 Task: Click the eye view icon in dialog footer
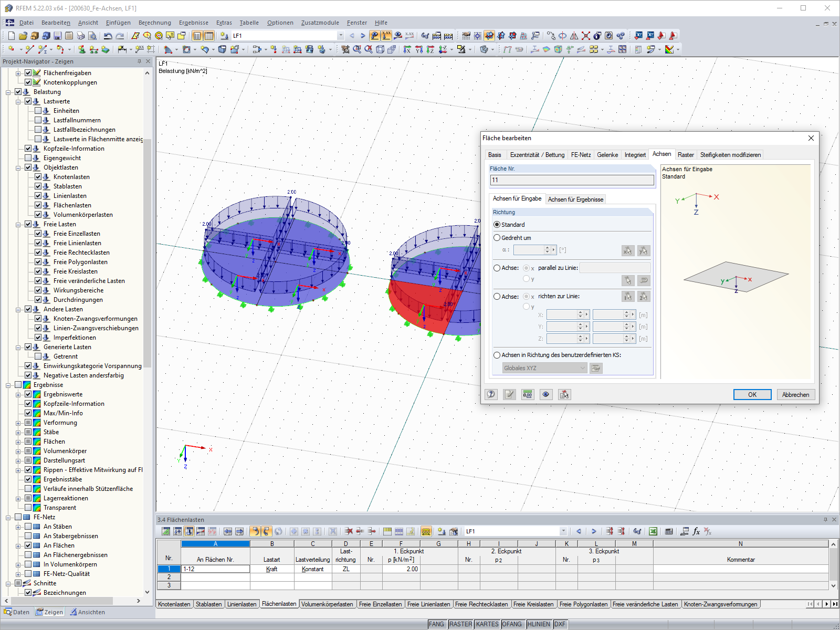pyautogui.click(x=546, y=394)
